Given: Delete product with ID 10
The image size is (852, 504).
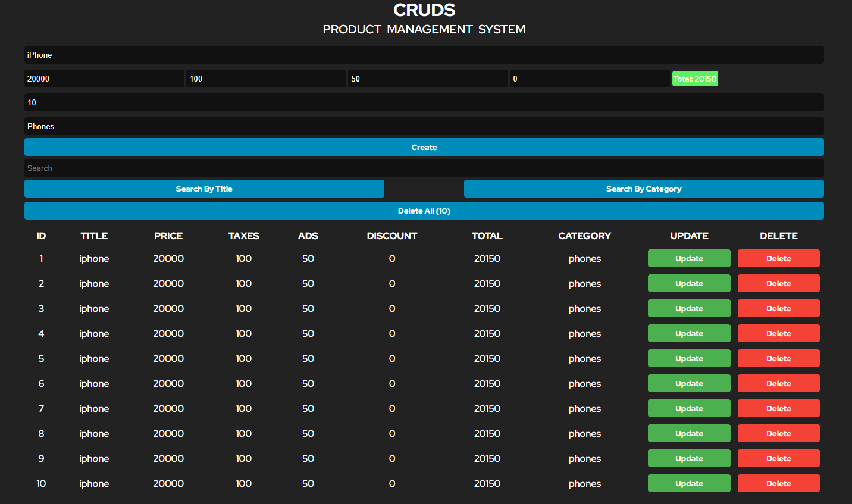Looking at the screenshot, I should click(x=778, y=483).
